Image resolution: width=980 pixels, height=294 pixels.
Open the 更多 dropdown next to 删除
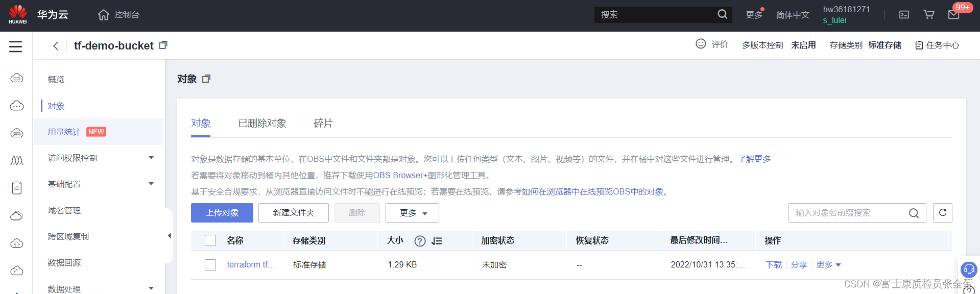pyautogui.click(x=412, y=213)
